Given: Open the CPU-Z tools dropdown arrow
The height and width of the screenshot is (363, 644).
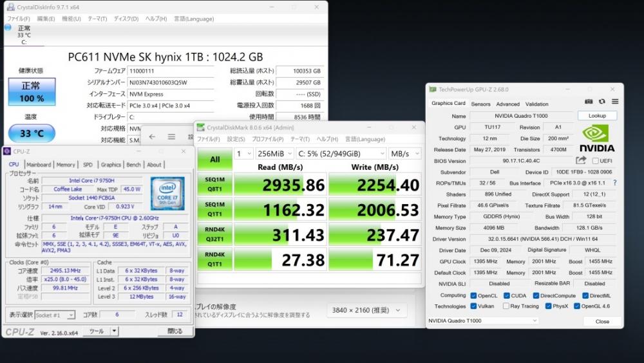Looking at the screenshot, I should tap(114, 331).
